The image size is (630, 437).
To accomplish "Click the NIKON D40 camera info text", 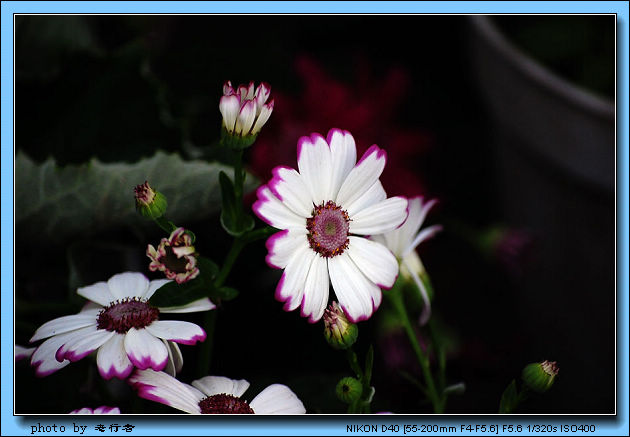I will [x=470, y=429].
